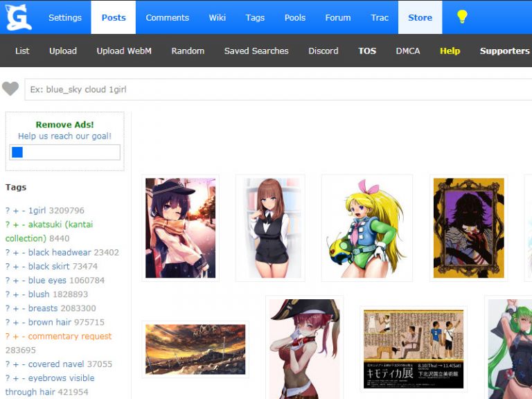Open the green-haired girl thumbnail

coord(510,349)
